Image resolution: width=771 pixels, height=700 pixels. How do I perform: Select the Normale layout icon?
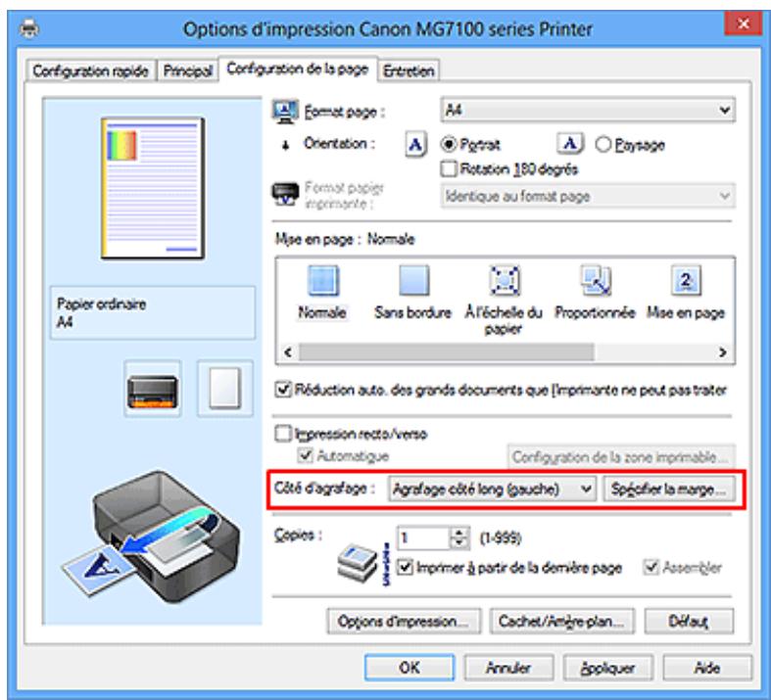coord(322,281)
